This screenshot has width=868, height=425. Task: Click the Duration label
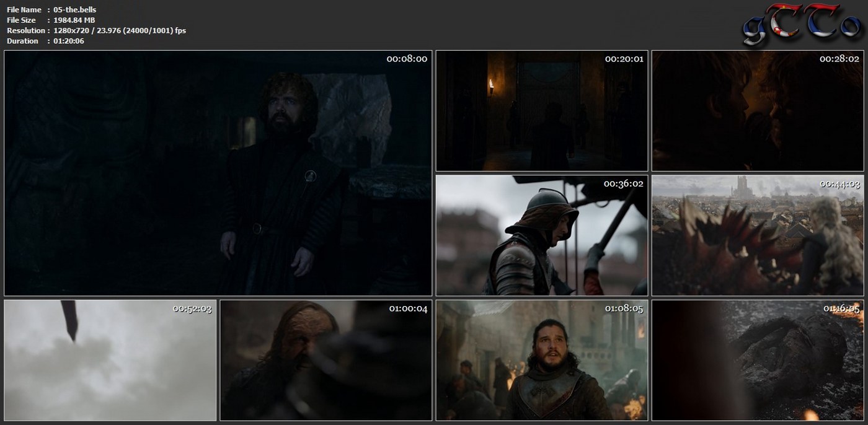click(x=22, y=41)
